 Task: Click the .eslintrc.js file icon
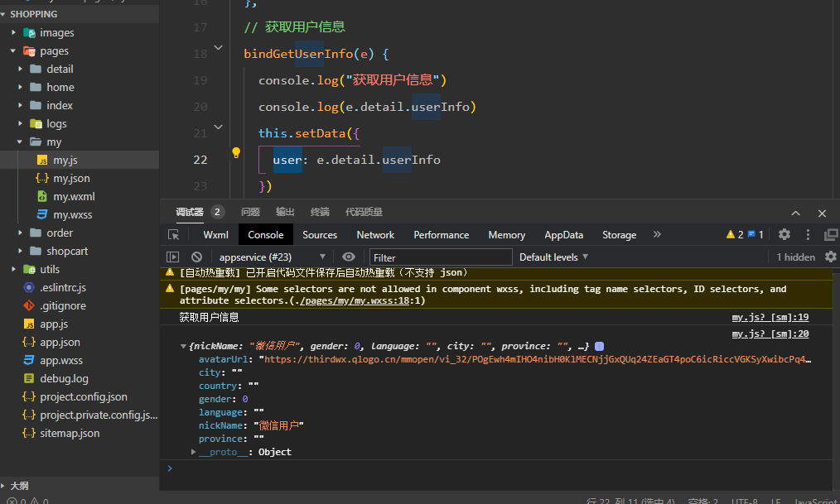[x=29, y=287]
